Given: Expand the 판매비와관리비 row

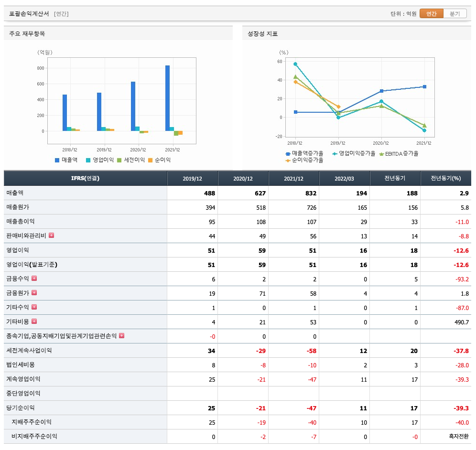Looking at the screenshot, I should [x=51, y=235].
